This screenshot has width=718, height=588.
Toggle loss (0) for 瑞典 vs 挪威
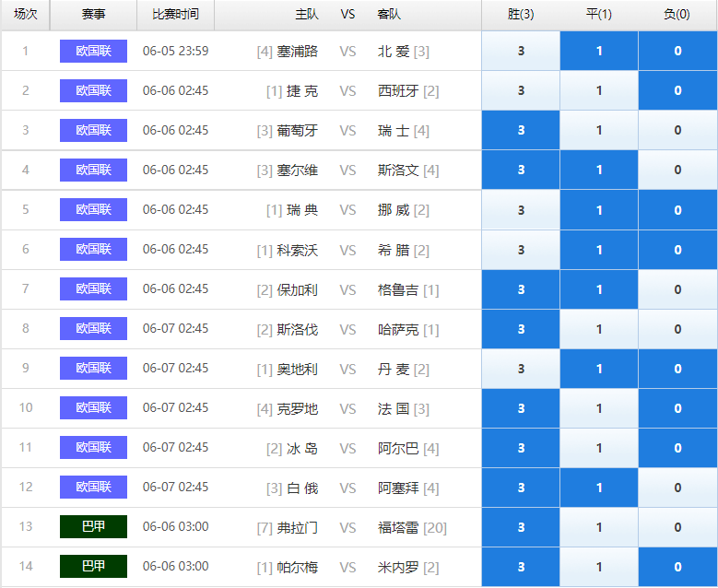tap(677, 210)
